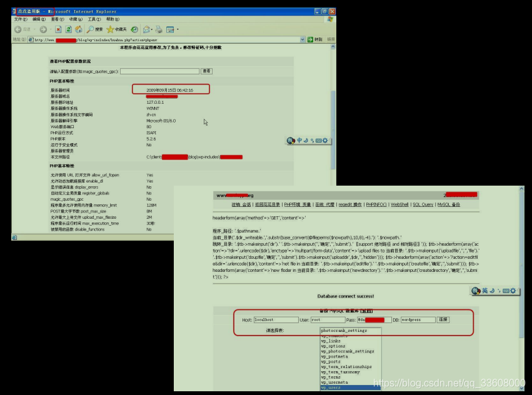Image resolution: width=532 pixels, height=395 pixels.
Task: Click the 返回花花目录 link
Action: click(x=268, y=204)
